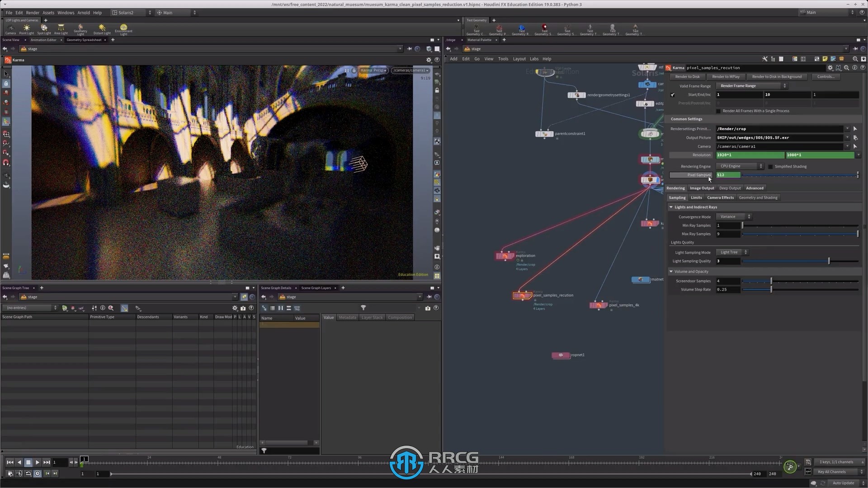Open the Arnold menu
868x488 pixels.
click(84, 13)
